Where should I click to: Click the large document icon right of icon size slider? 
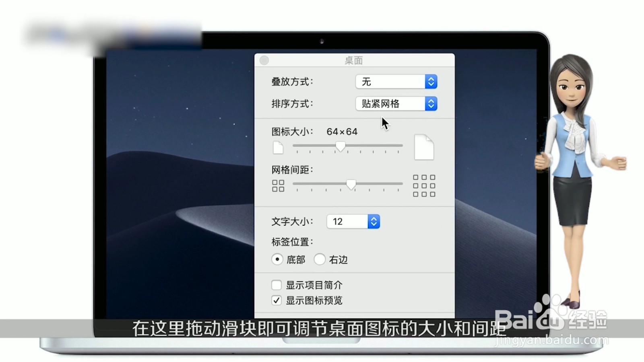[424, 147]
